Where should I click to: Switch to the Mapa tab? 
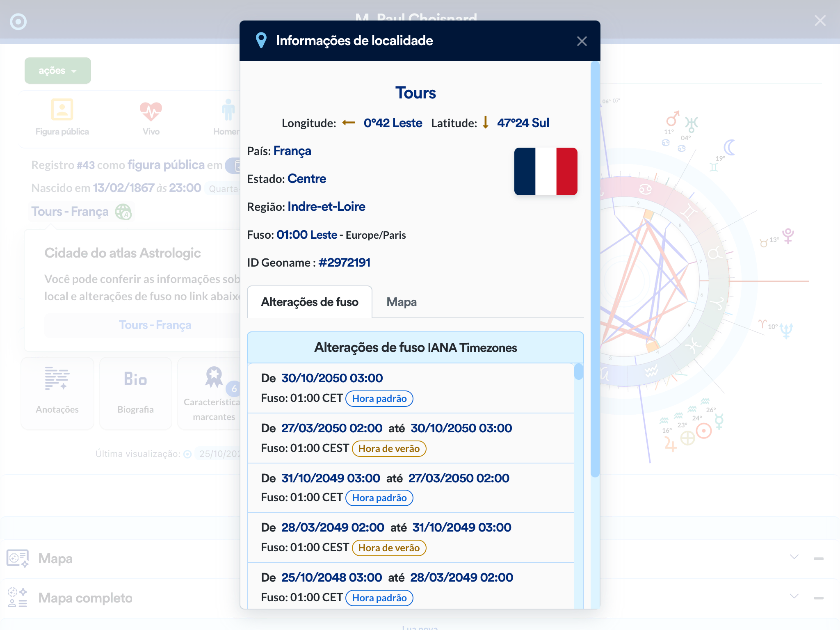pyautogui.click(x=402, y=302)
